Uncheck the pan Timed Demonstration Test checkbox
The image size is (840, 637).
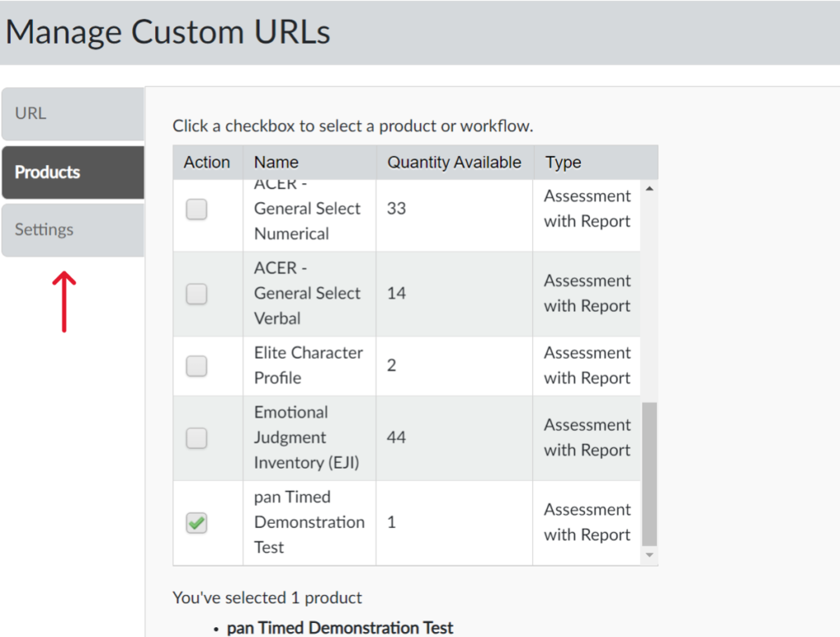pos(196,523)
